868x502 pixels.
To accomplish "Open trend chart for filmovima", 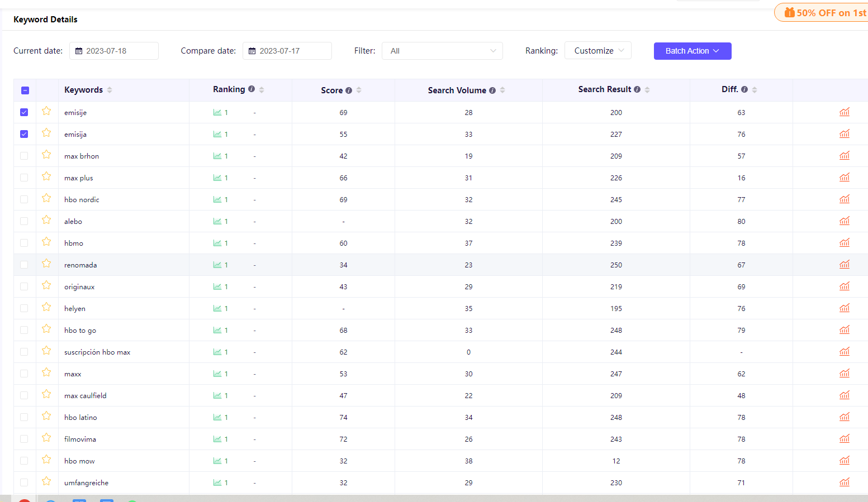I will tap(845, 438).
